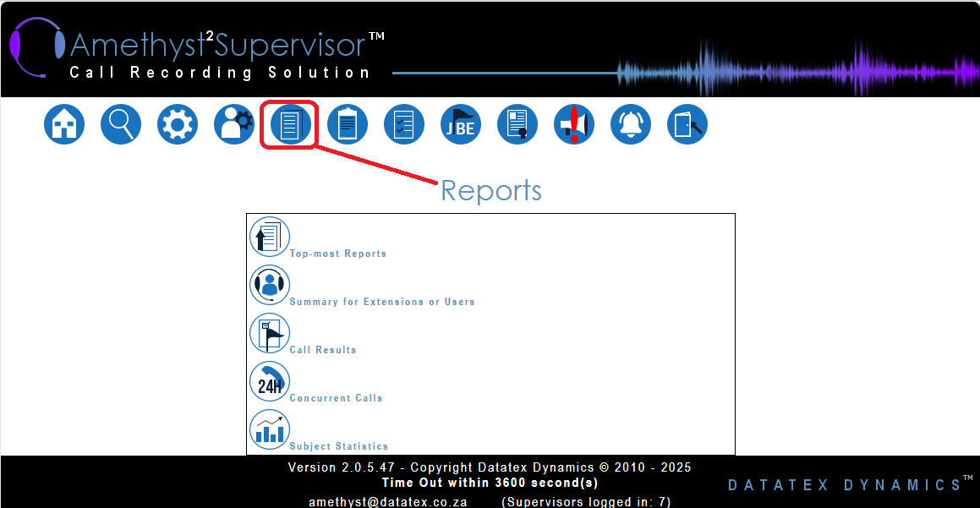View the Subject Statistics report
Screen dimensions: 980x508
tap(338, 446)
